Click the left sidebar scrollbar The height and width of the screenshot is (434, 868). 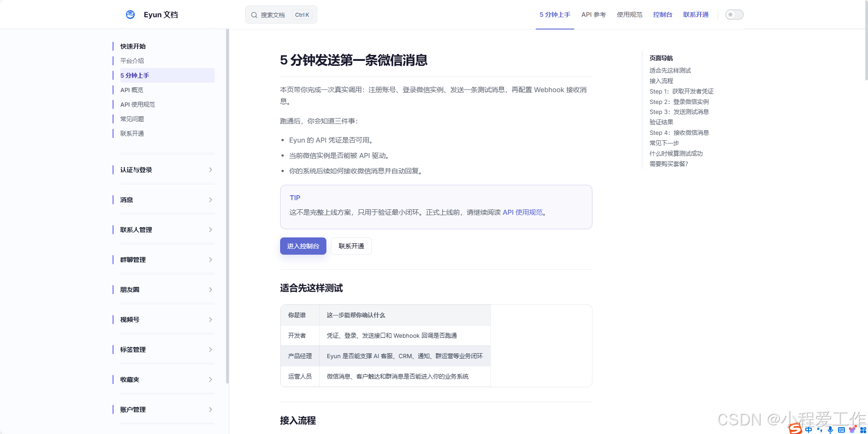(x=227, y=207)
